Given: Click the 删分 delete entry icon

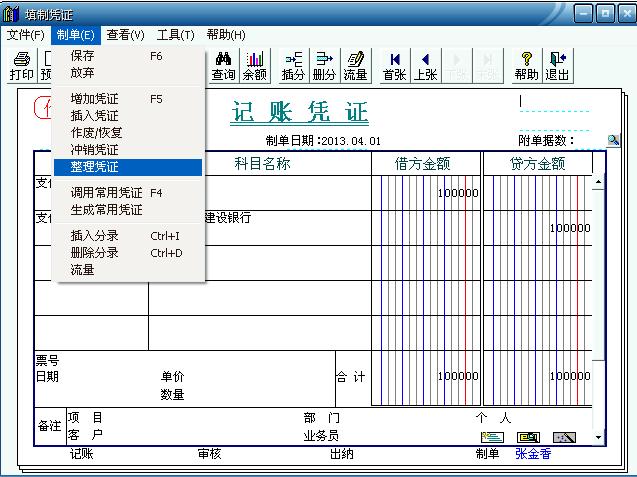Looking at the screenshot, I should click(324, 66).
